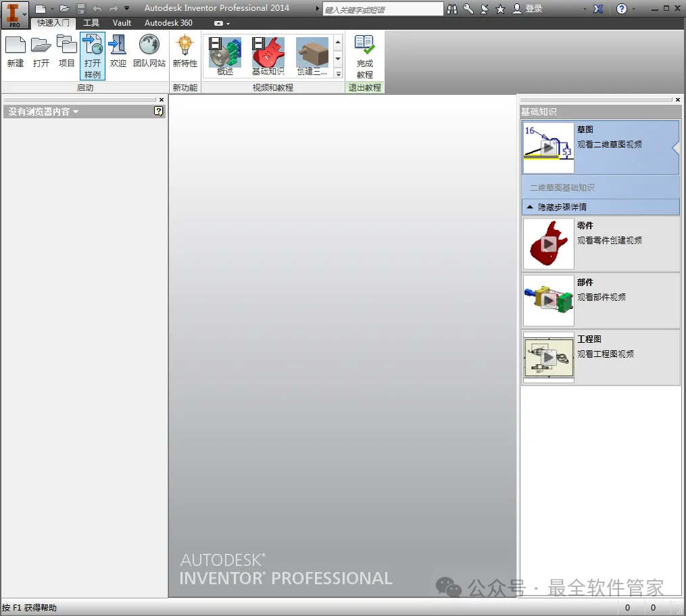686x616 pixels.
Task: Click the star favorites icon
Action: pyautogui.click(x=501, y=9)
